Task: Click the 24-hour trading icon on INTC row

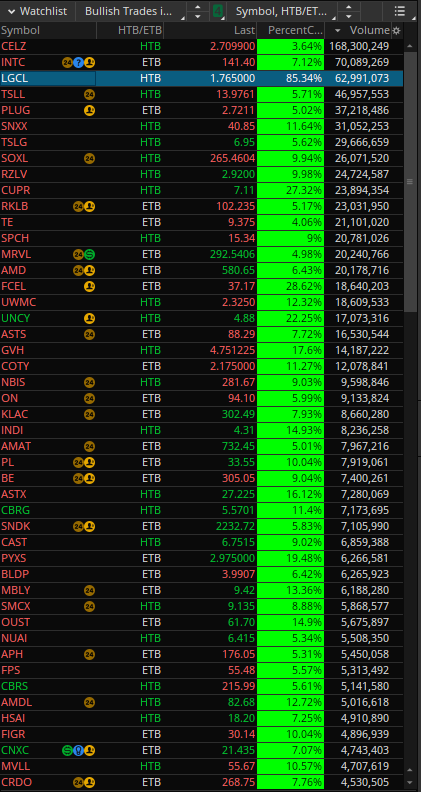Action: (x=67, y=63)
